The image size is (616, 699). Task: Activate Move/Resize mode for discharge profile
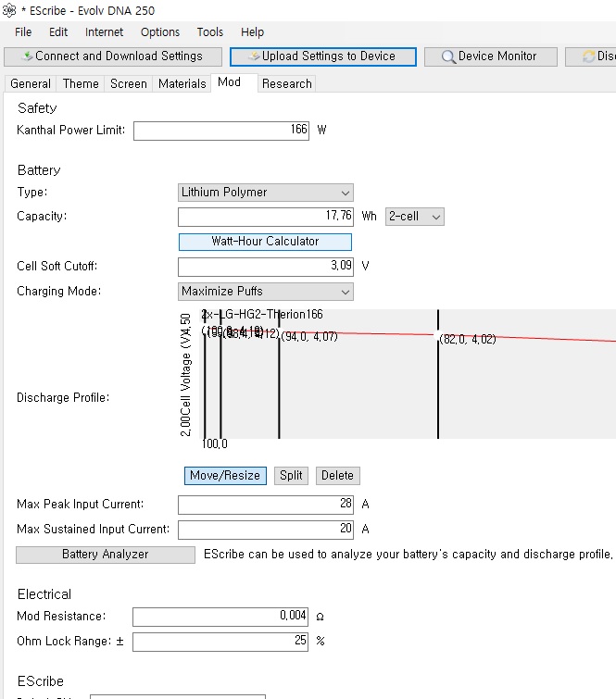pos(225,476)
